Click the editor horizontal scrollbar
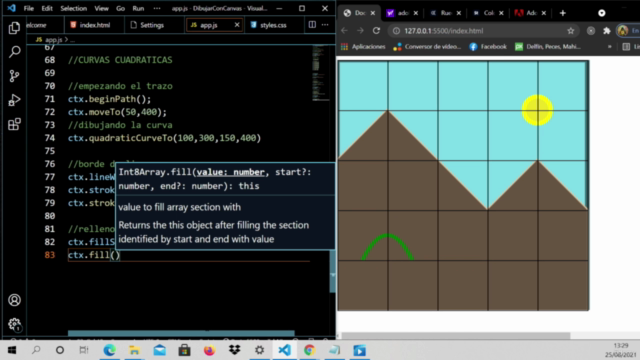 (x=181, y=333)
